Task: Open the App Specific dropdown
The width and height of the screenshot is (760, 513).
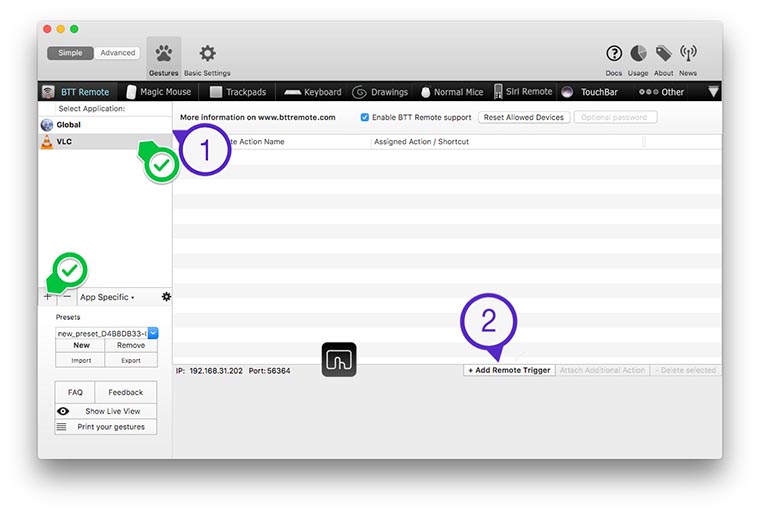Action: click(107, 297)
